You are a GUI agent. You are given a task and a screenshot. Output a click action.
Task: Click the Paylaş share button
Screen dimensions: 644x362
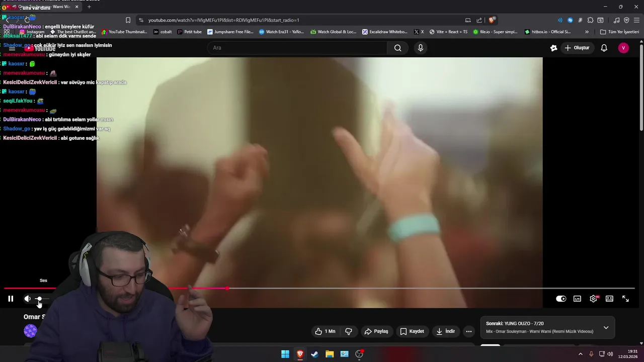376,331
